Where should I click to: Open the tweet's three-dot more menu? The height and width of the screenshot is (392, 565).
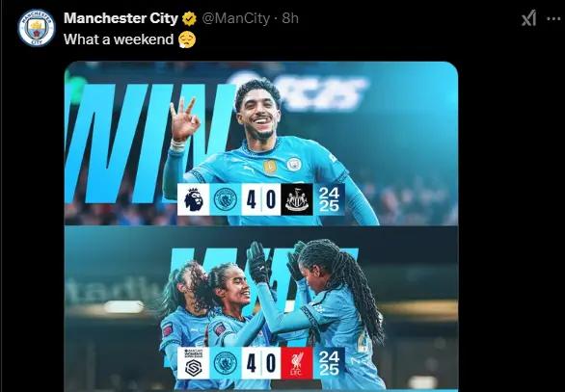(x=553, y=18)
